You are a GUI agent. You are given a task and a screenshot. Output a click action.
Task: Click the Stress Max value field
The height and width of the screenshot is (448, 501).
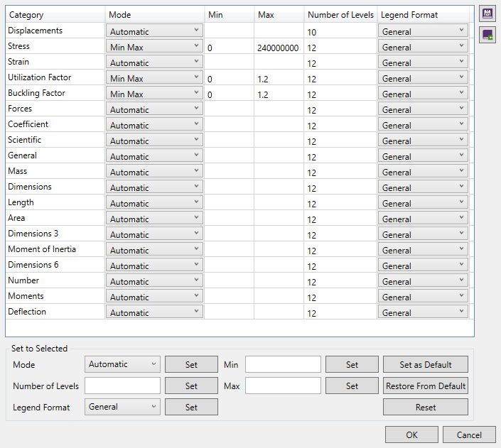tap(279, 47)
